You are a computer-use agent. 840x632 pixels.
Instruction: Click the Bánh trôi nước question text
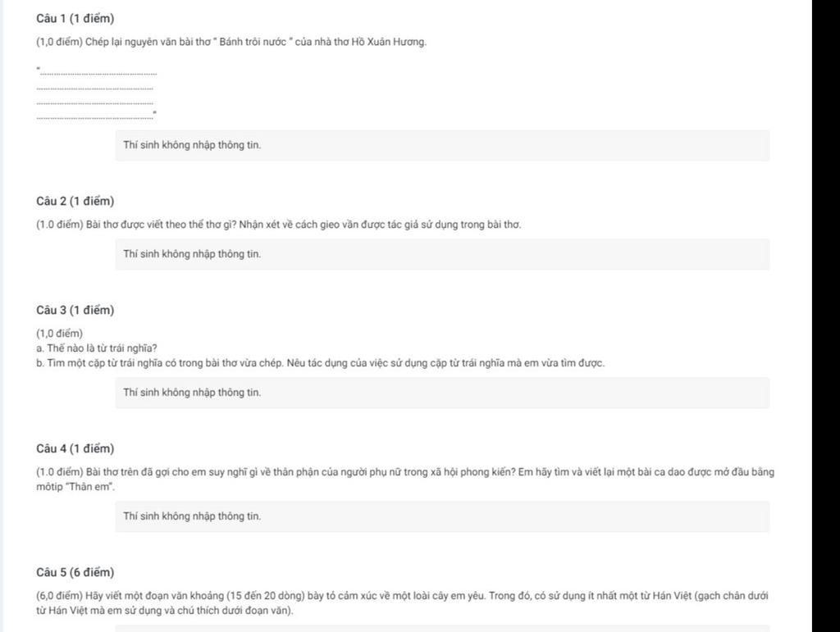pyautogui.click(x=231, y=43)
